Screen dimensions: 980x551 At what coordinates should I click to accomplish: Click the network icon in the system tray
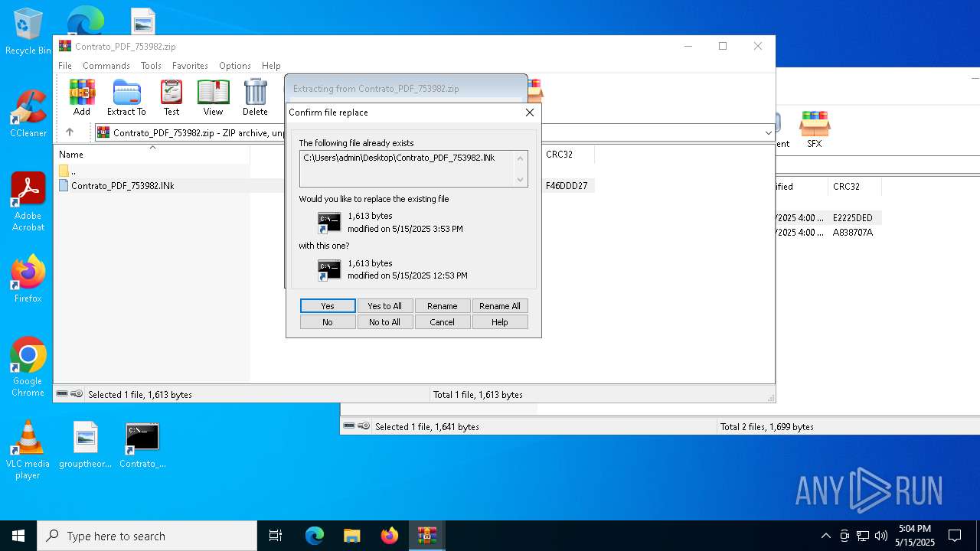pos(862,536)
